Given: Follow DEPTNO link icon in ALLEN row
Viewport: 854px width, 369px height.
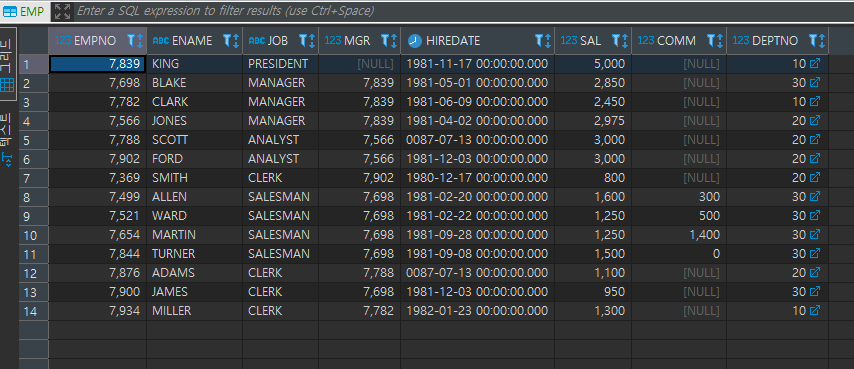Looking at the screenshot, I should tap(815, 196).
